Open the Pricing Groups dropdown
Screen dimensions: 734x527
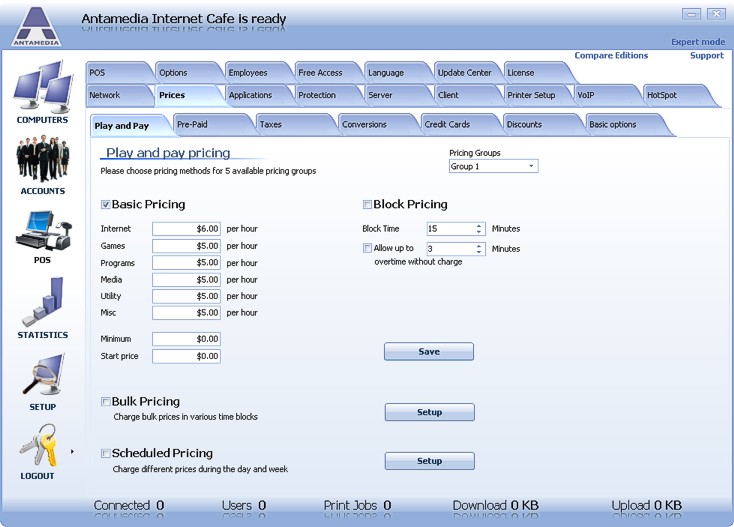tap(493, 166)
